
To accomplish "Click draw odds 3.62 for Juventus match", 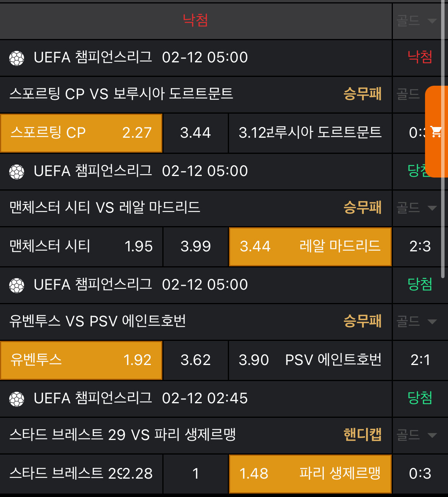I will coord(196,360).
